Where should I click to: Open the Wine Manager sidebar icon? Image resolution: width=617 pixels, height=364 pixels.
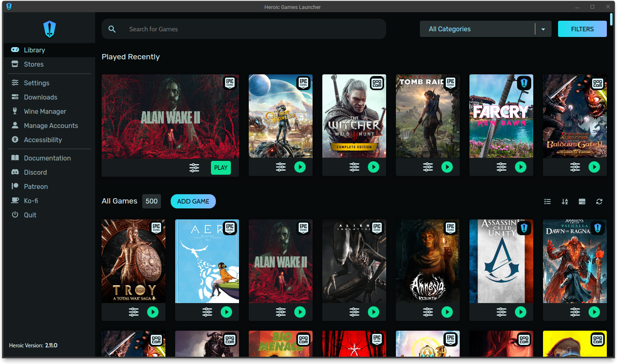(15, 111)
